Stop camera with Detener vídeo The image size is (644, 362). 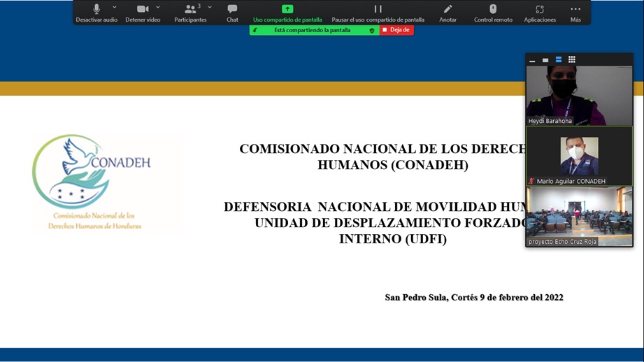pyautogui.click(x=143, y=13)
